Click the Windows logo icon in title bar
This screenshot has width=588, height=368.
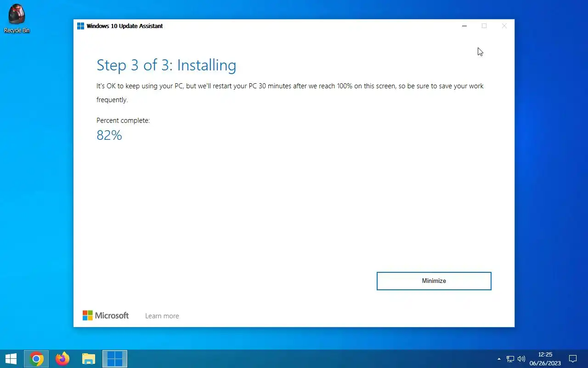coord(80,26)
